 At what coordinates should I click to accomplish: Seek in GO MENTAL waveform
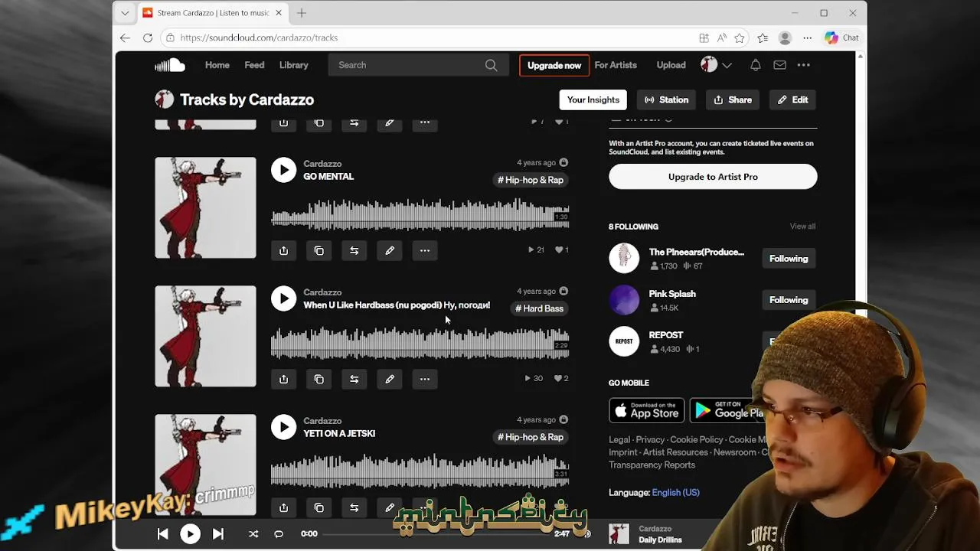pos(420,214)
